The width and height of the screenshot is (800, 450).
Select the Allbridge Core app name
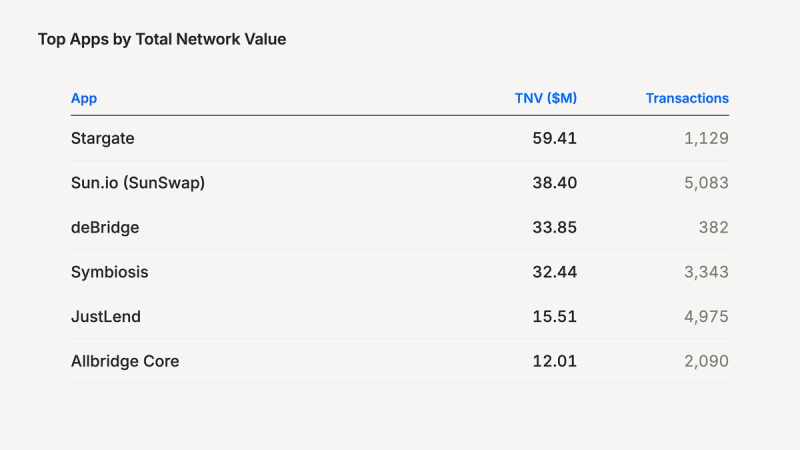click(125, 361)
